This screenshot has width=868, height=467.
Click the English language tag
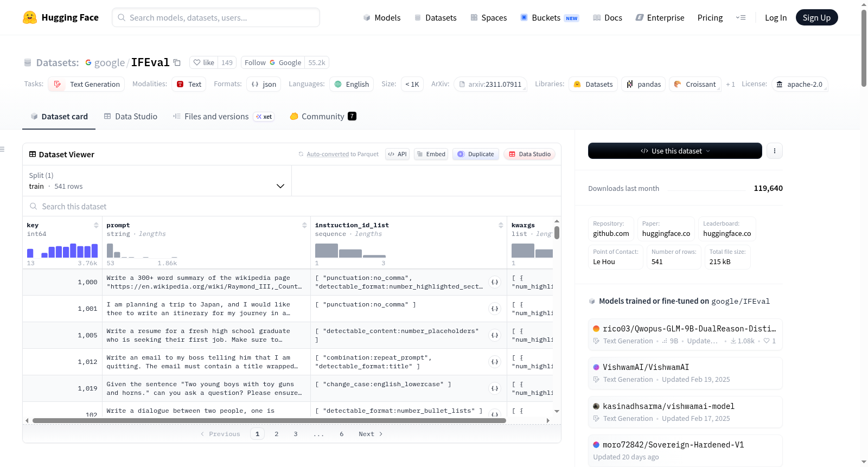pyautogui.click(x=352, y=84)
